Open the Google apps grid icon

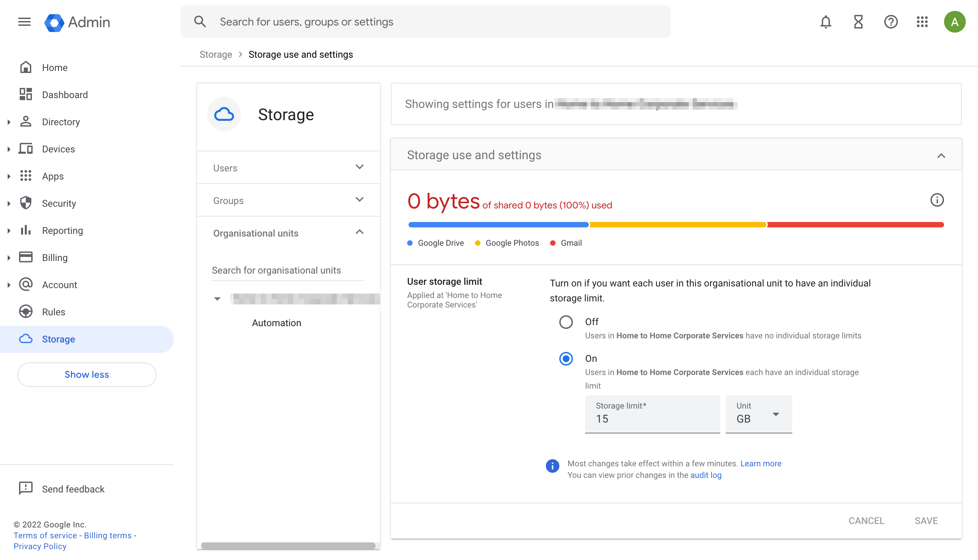click(x=922, y=22)
